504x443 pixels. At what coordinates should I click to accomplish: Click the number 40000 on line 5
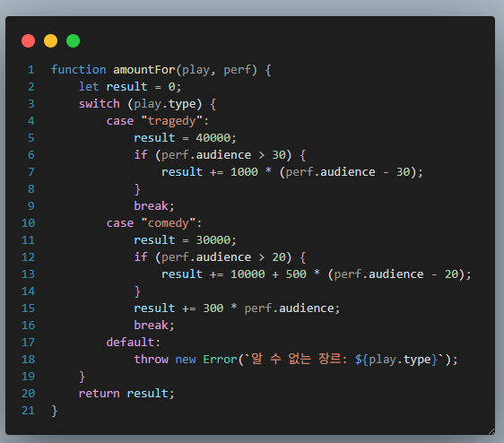pos(213,138)
